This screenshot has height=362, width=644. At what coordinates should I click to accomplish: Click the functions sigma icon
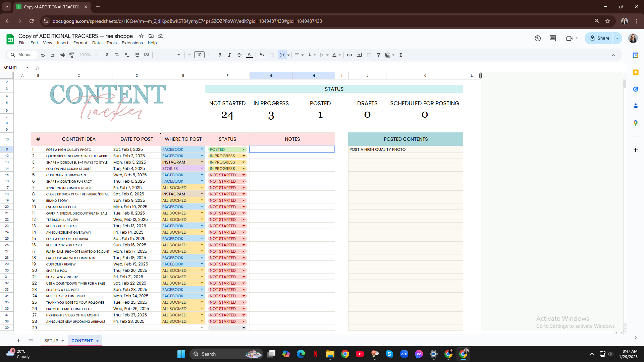(x=401, y=55)
